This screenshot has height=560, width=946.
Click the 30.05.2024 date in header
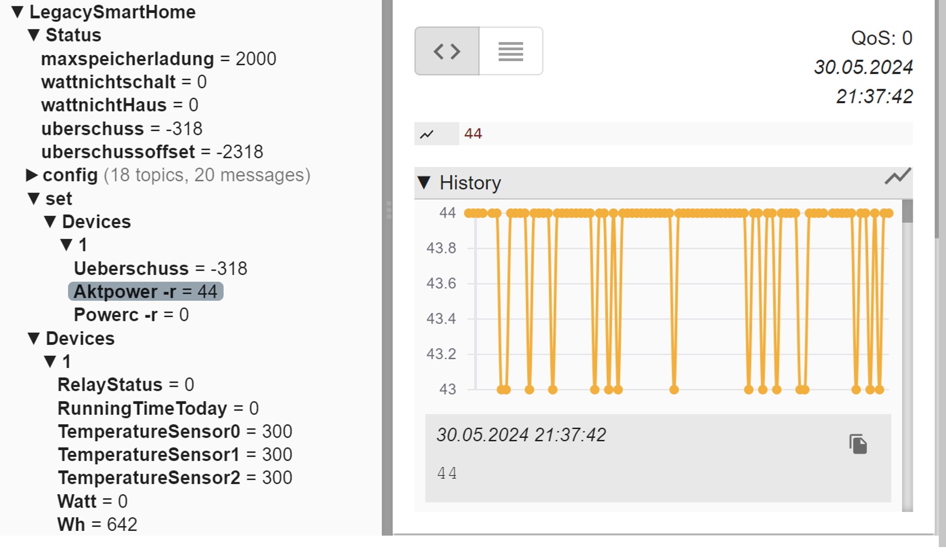point(863,67)
